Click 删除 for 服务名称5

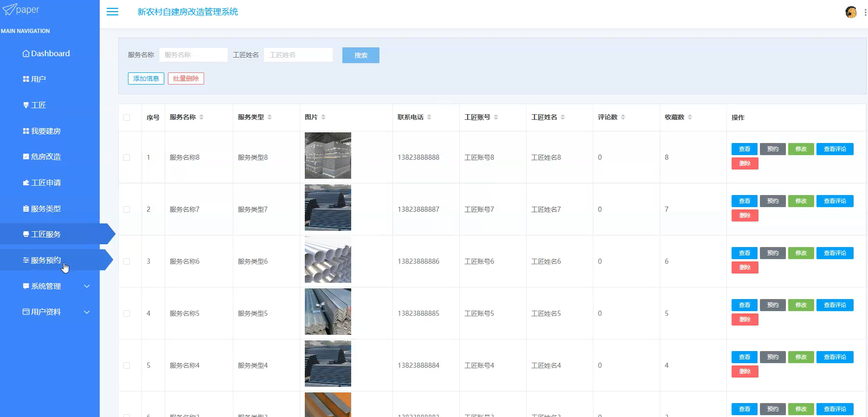(745, 319)
